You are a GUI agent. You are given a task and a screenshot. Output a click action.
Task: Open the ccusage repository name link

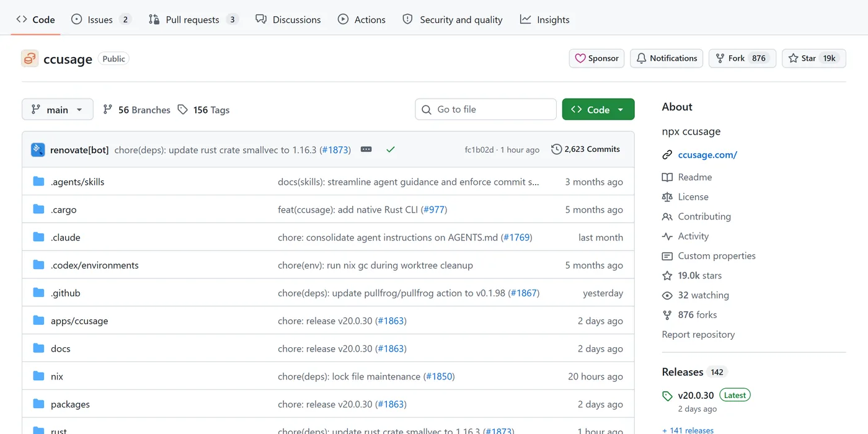tap(68, 59)
